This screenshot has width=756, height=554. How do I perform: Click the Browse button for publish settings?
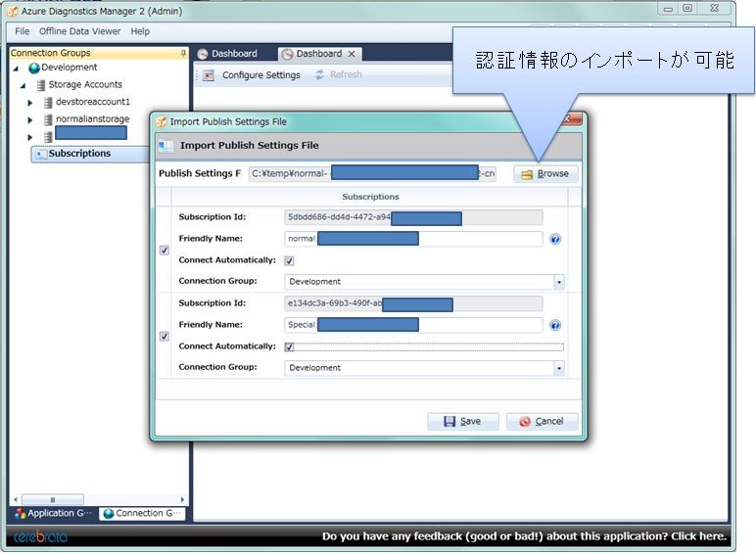tap(545, 174)
